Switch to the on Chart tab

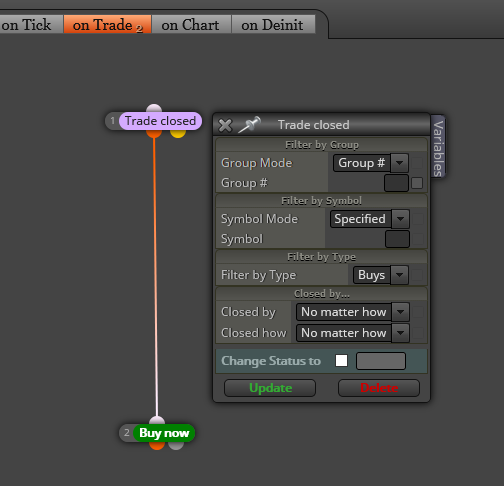pyautogui.click(x=191, y=25)
